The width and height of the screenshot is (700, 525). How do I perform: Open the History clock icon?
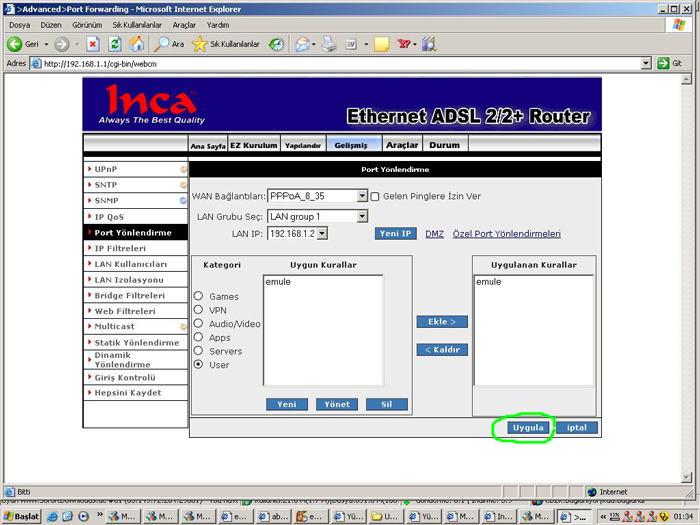point(276,44)
